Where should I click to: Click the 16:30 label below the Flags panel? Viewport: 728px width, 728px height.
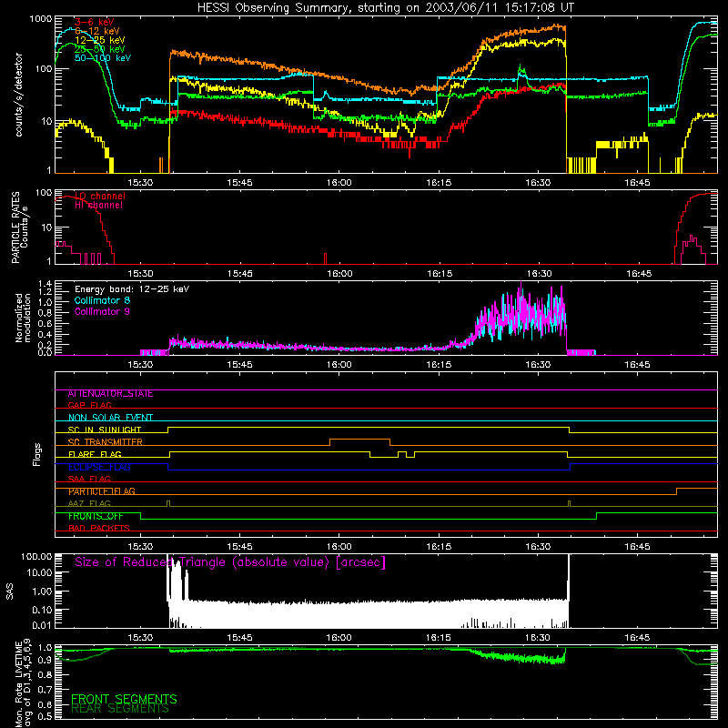(x=538, y=547)
